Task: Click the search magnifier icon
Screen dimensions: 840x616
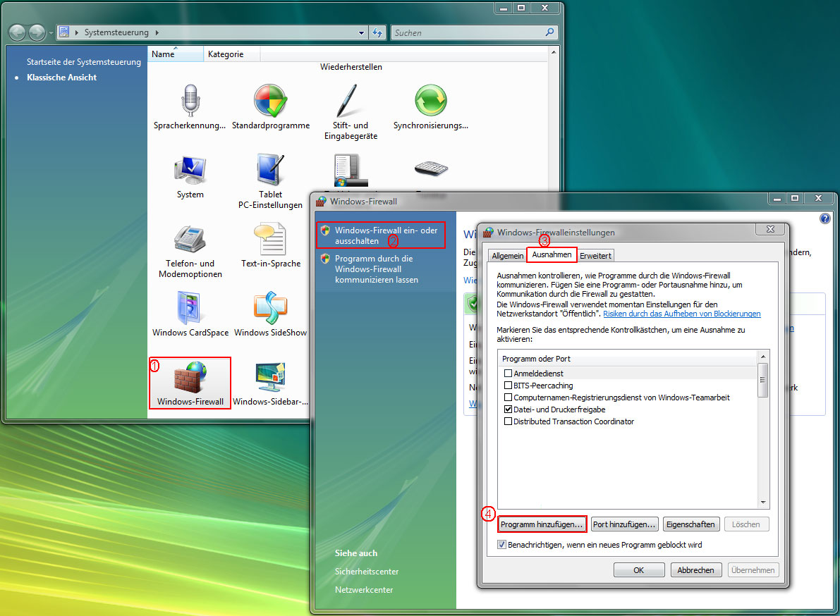Action: coord(549,32)
